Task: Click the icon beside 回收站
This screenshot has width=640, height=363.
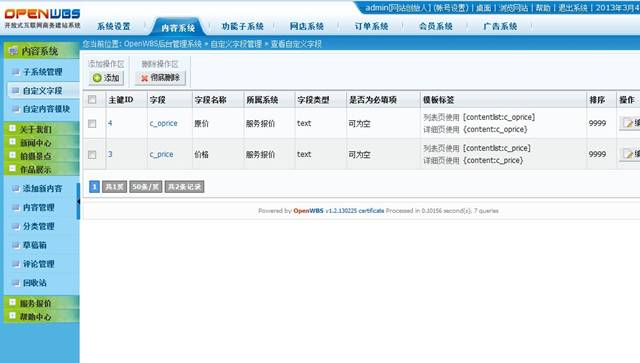Action: click(16, 283)
